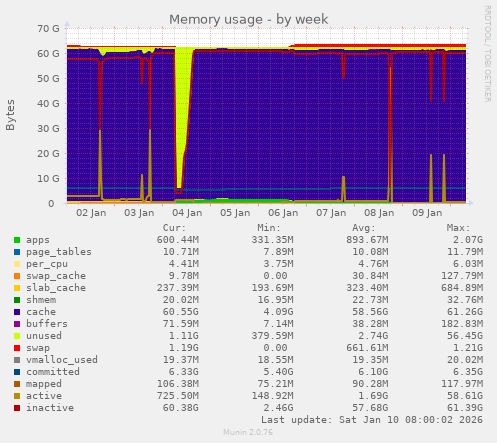This screenshot has width=497, height=443.
Task: Click the 'Cur:' column header
Action: (174, 228)
